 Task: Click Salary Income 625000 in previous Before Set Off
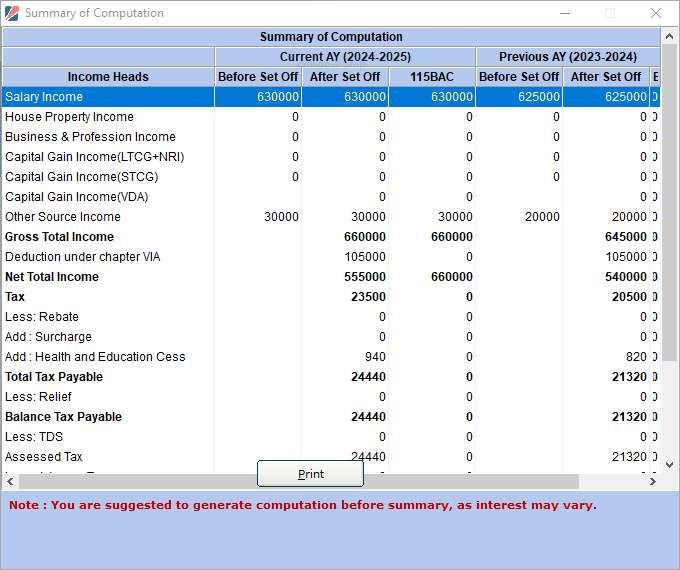[539, 97]
